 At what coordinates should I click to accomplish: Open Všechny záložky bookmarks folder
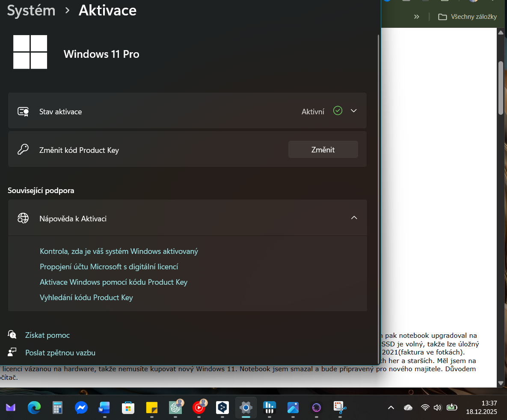coord(468,17)
